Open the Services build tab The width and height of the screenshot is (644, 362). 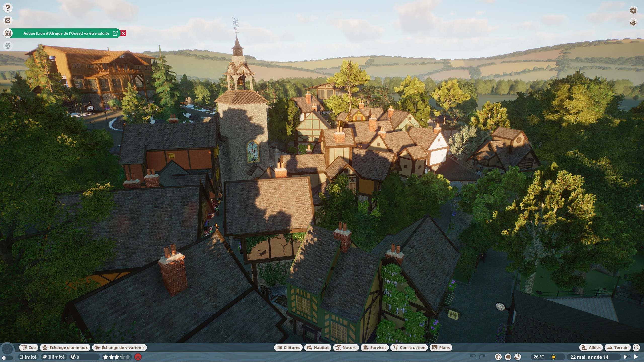[375, 347]
